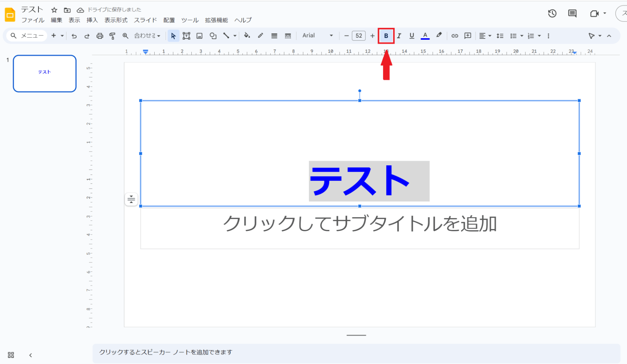Toggle underline formatting
This screenshot has width=627, height=364.
pyautogui.click(x=412, y=36)
